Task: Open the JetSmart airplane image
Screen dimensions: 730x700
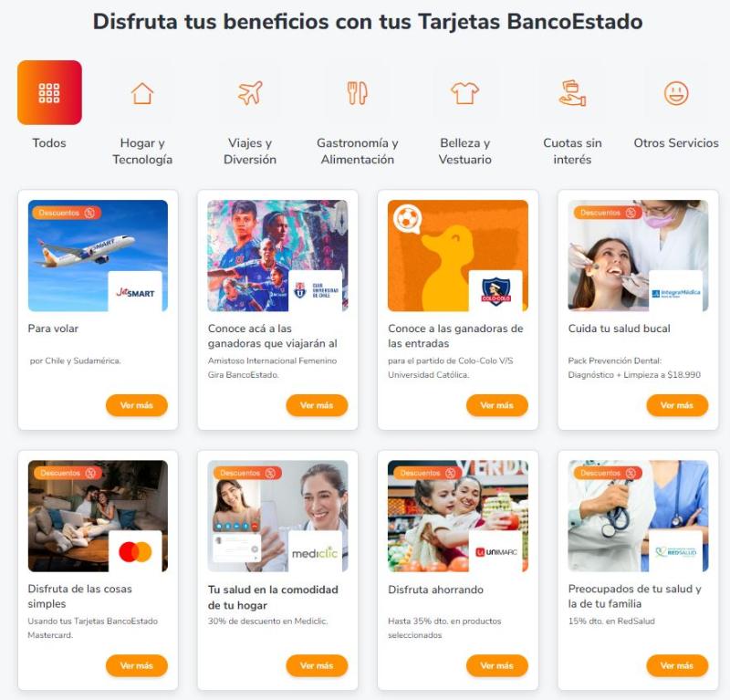Action: click(x=98, y=256)
